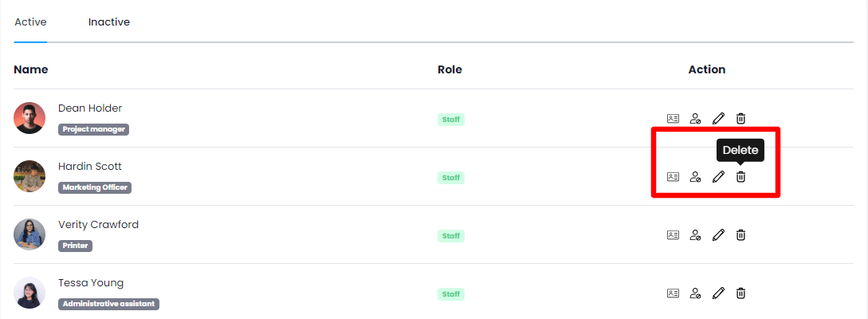Click Verity Crawford's Staff role badge
Image resolution: width=868 pixels, height=319 pixels.
click(451, 236)
